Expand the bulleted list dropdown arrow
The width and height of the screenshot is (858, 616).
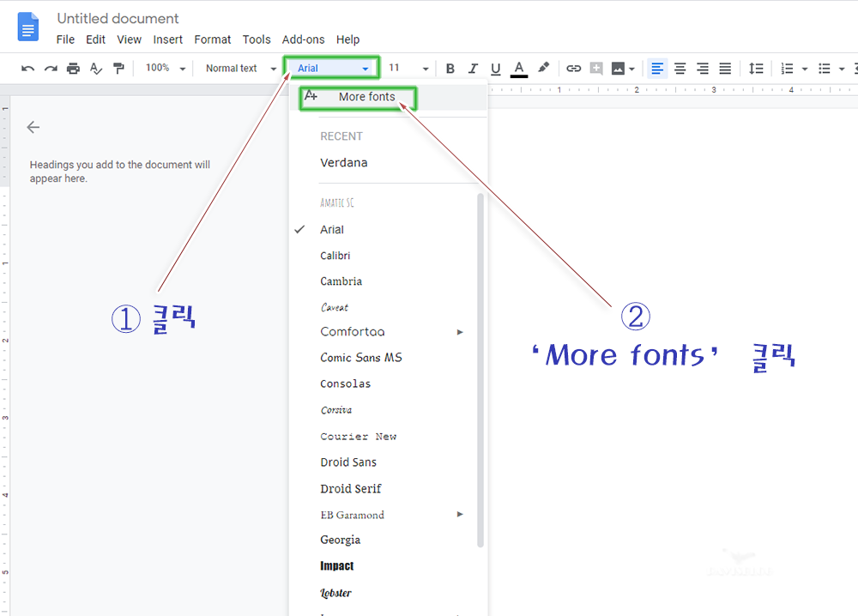pos(842,69)
